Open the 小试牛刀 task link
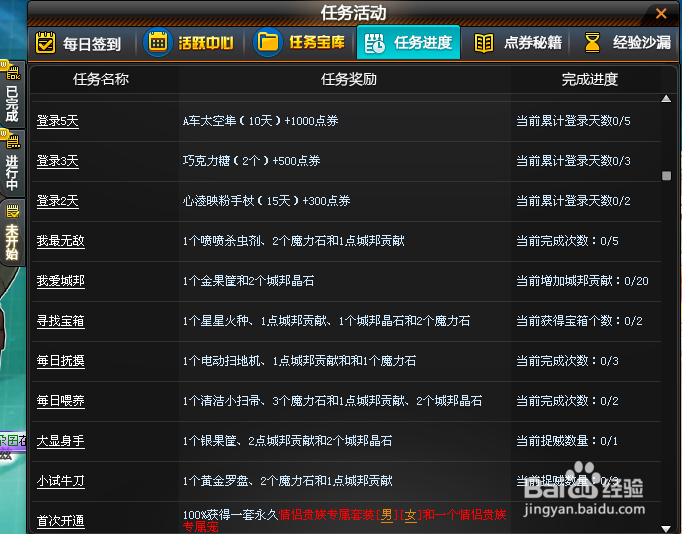 [60, 481]
